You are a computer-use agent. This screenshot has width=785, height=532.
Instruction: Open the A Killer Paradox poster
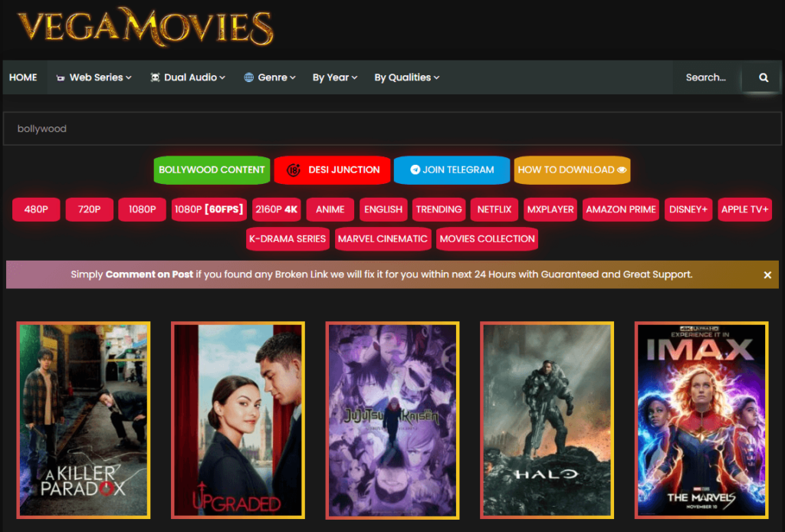[83, 420]
